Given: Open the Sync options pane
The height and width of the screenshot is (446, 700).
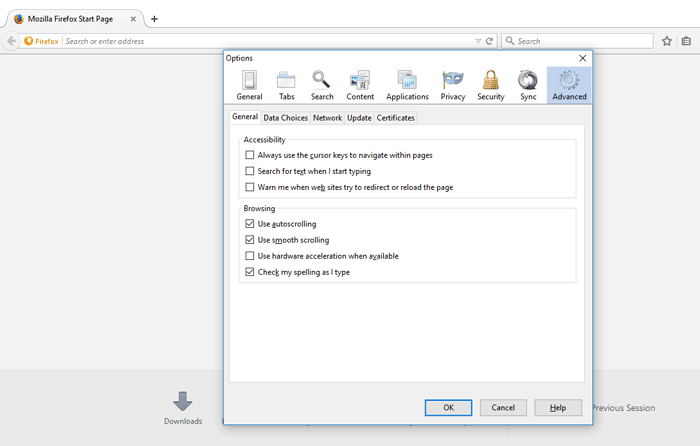Looking at the screenshot, I should 528,85.
